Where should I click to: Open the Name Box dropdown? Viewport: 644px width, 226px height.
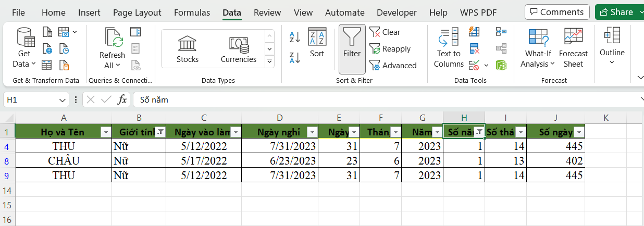(x=63, y=99)
